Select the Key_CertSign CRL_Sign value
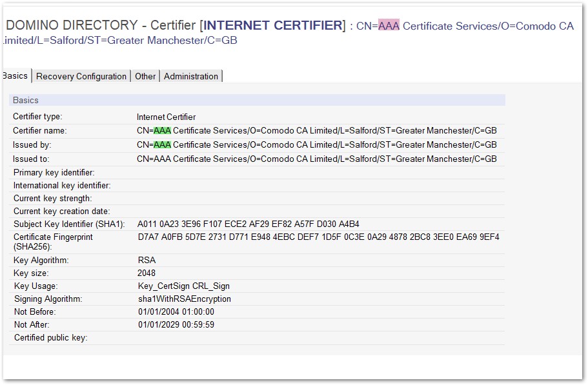Screen dimensions: 588x385 click(x=184, y=286)
